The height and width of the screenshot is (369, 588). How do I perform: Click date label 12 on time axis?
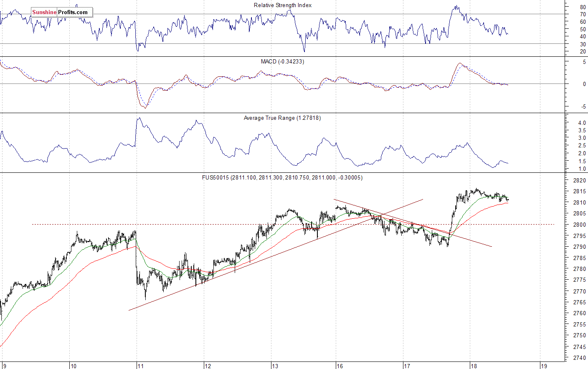(208, 366)
